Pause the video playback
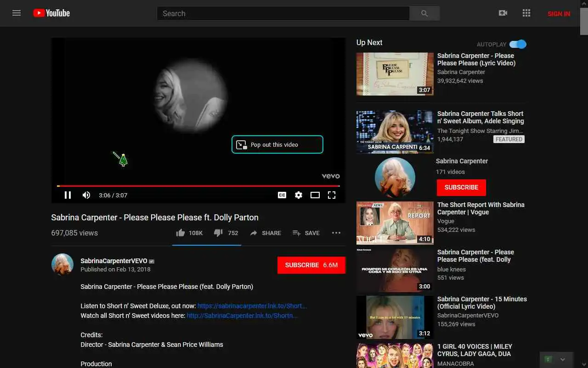 (x=68, y=195)
